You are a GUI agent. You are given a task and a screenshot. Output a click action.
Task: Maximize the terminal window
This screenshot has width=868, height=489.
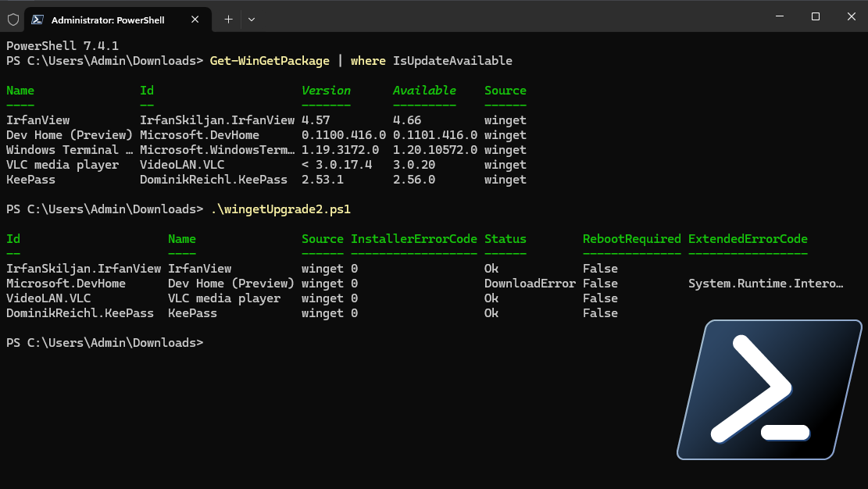816,16
